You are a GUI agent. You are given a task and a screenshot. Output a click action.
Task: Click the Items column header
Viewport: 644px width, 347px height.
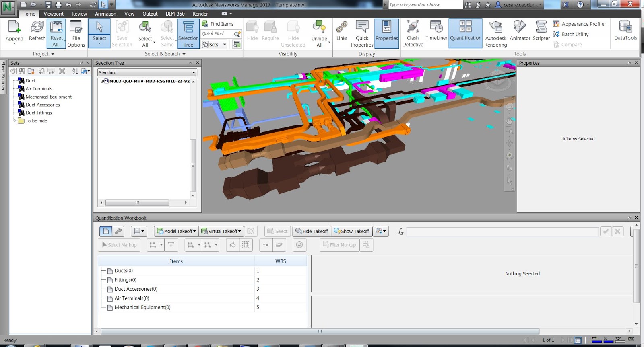pos(176,261)
